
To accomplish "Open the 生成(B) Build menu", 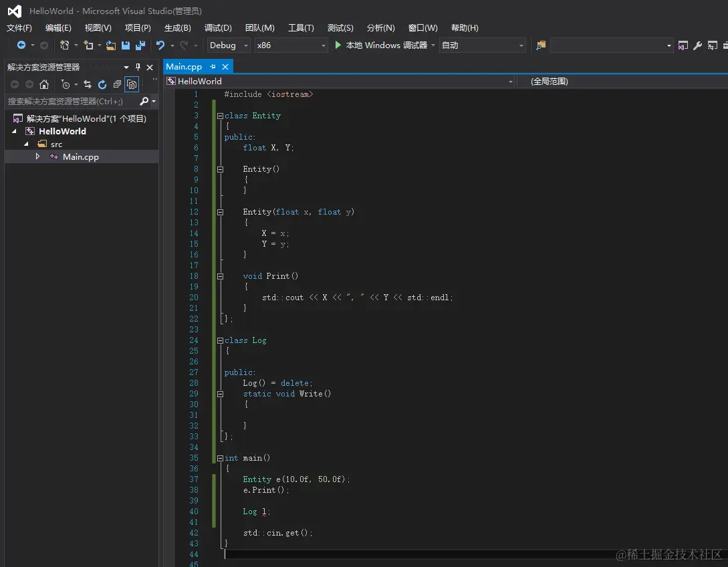I will 177,28.
